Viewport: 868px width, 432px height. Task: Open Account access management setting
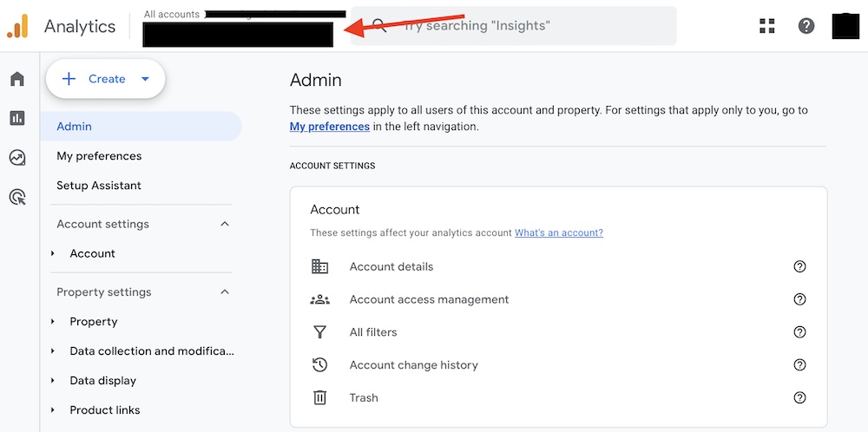click(429, 299)
